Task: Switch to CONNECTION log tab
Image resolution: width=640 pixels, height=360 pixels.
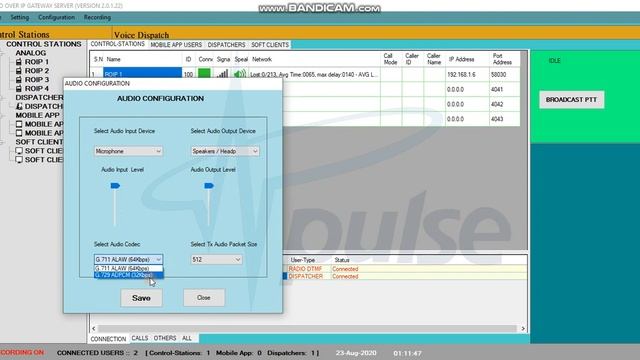Action: [x=108, y=339]
